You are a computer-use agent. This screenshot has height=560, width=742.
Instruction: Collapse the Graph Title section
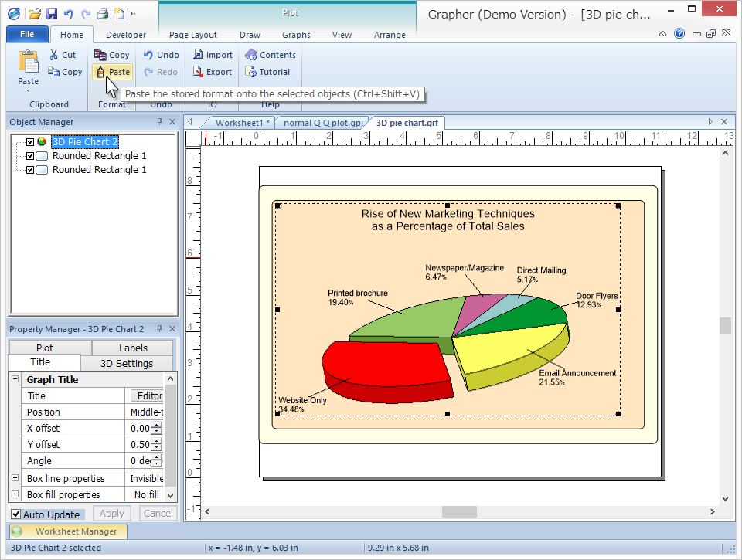(x=15, y=379)
